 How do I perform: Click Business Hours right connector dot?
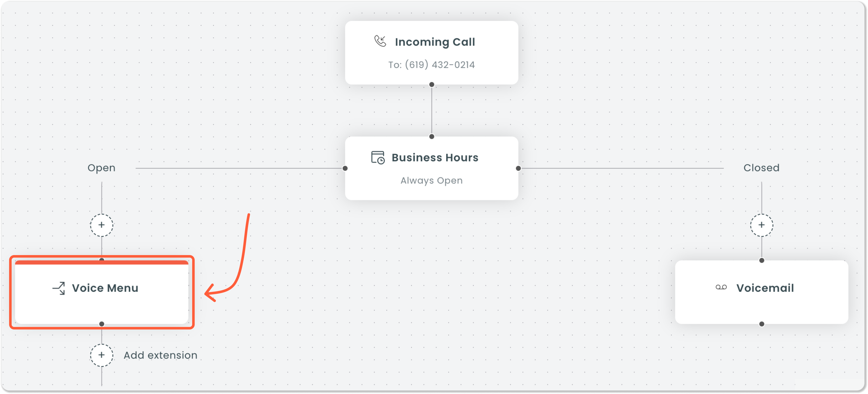click(518, 168)
